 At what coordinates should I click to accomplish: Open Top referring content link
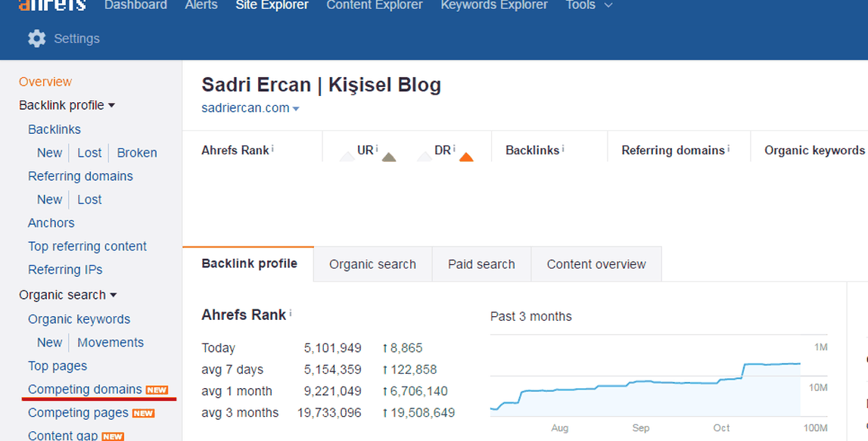click(x=88, y=247)
